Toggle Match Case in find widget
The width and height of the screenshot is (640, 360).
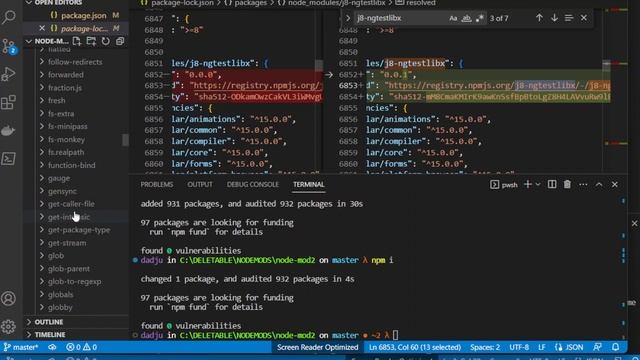pos(453,18)
